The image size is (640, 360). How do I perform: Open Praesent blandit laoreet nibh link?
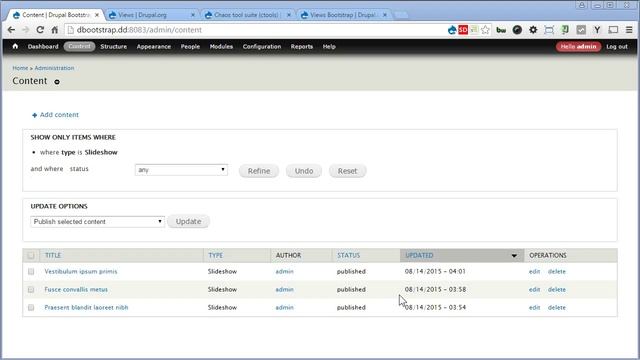tap(86, 307)
